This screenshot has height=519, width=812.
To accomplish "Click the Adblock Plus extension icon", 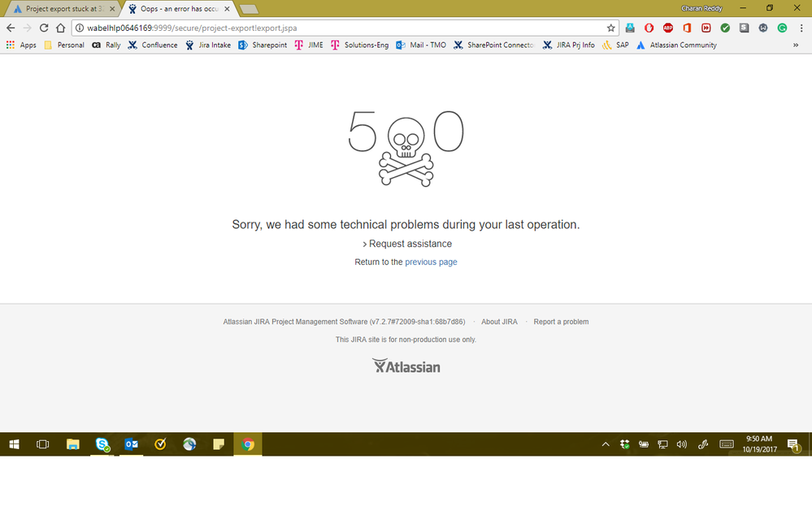I will pyautogui.click(x=668, y=28).
